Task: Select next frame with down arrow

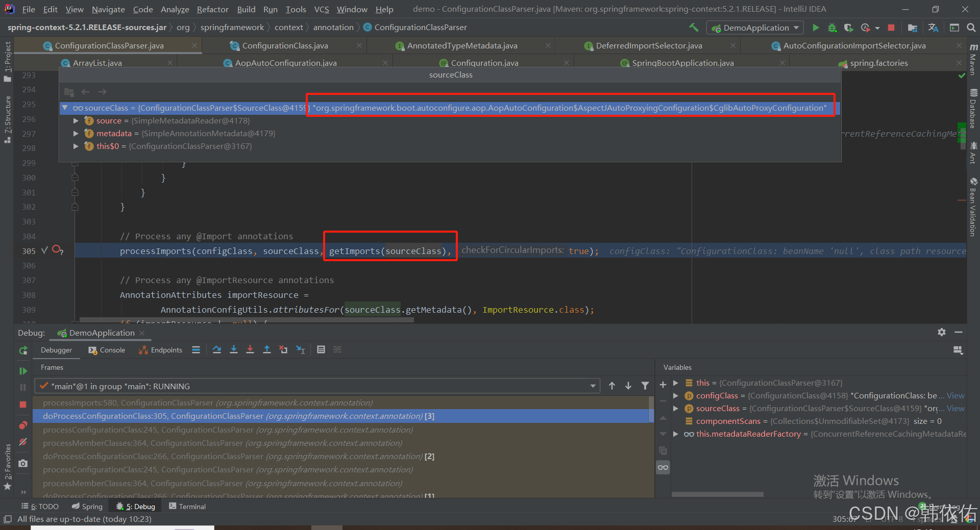Action: [628, 386]
